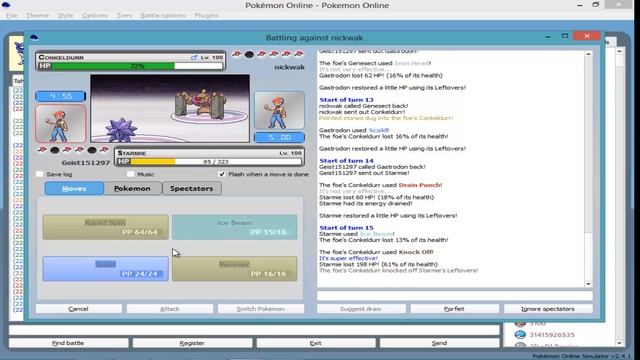Open the Options menu
The image size is (640, 360).
95,16
